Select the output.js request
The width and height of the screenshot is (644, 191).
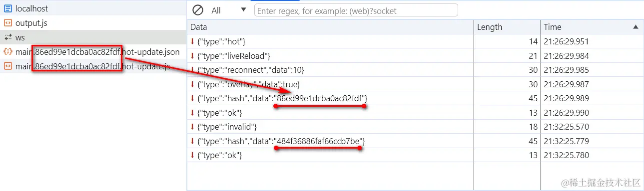point(93,23)
